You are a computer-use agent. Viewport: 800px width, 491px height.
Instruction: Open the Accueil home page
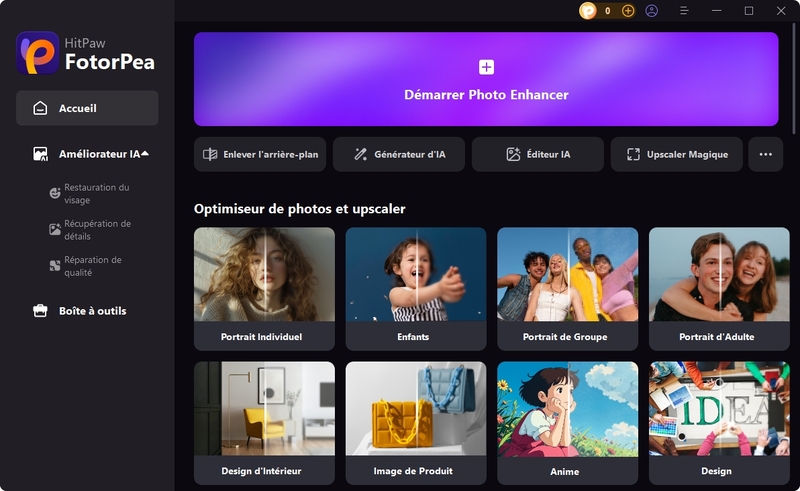pos(87,108)
